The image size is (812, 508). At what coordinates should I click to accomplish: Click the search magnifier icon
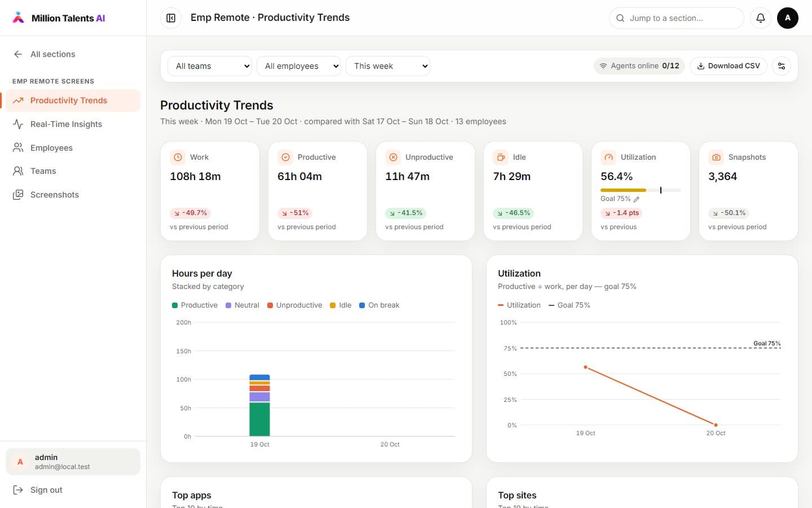[620, 18]
